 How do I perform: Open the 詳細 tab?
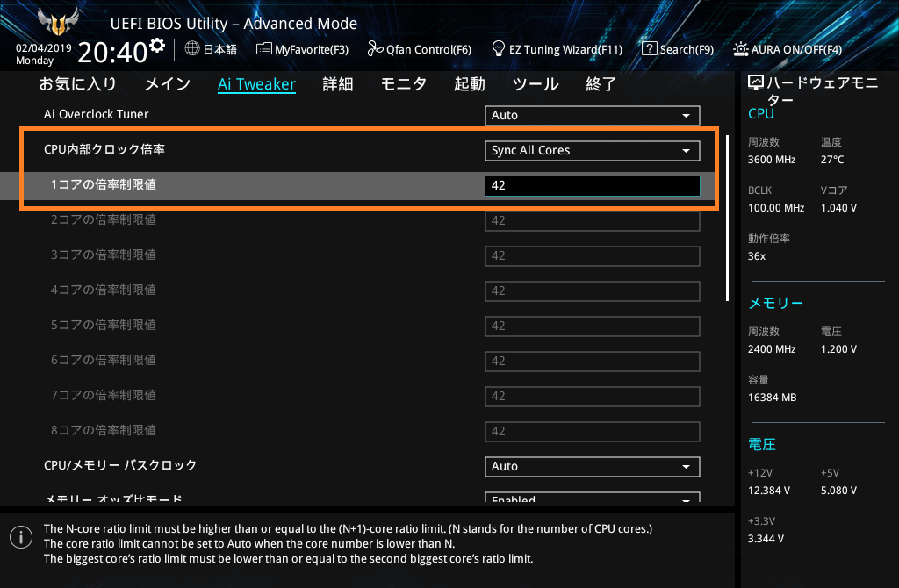pyautogui.click(x=338, y=84)
